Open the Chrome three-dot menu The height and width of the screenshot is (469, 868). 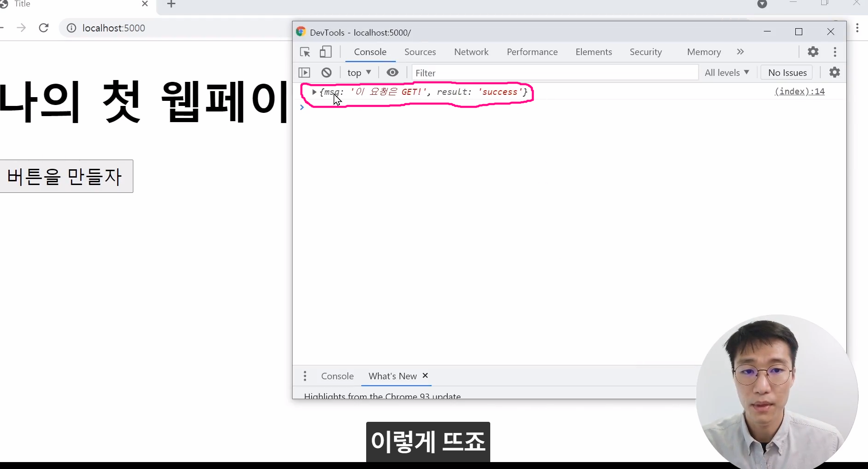pos(857,28)
